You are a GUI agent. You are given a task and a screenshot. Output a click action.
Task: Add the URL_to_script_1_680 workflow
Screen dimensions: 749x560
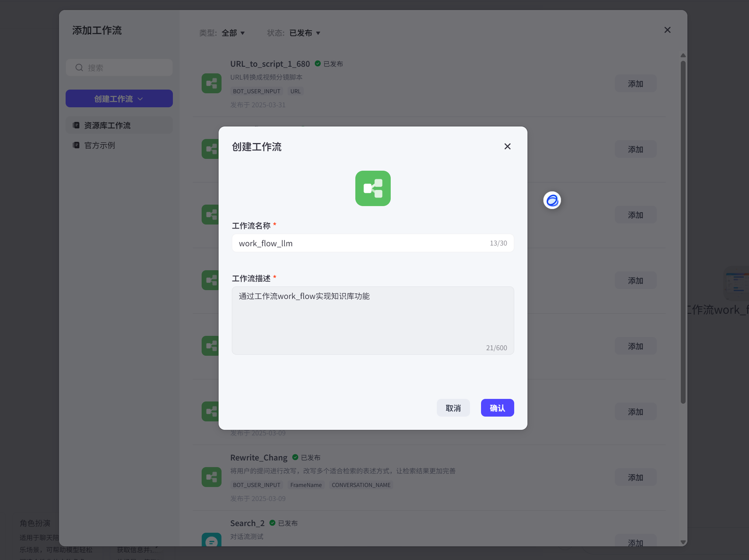pyautogui.click(x=635, y=84)
